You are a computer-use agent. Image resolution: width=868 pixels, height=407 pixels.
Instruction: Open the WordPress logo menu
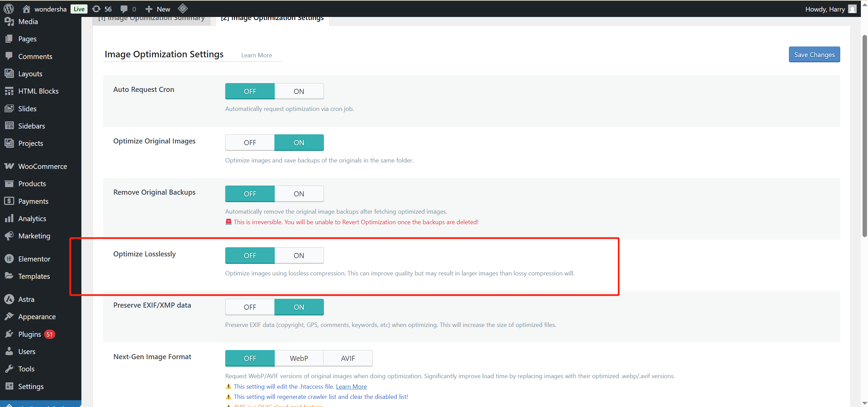[x=8, y=8]
